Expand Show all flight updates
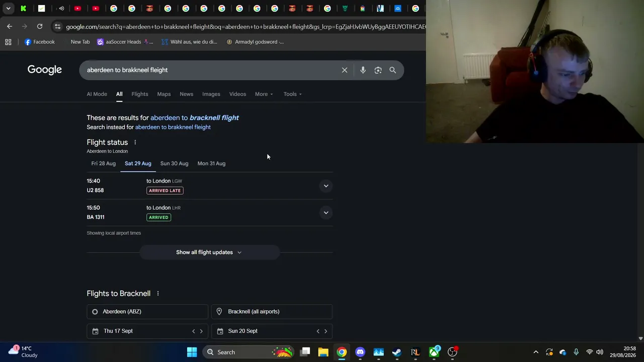The image size is (644, 362). pyautogui.click(x=209, y=252)
